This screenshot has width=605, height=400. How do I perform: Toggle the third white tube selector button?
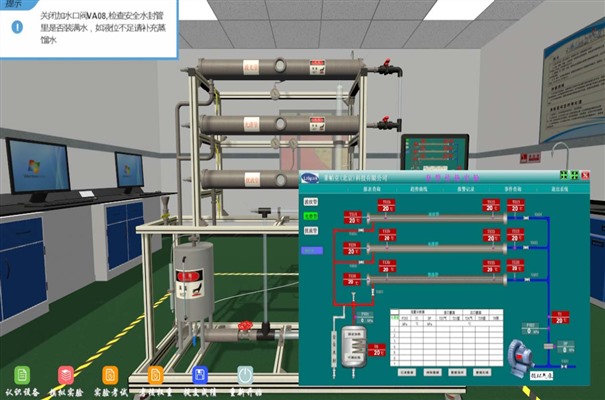(x=311, y=231)
